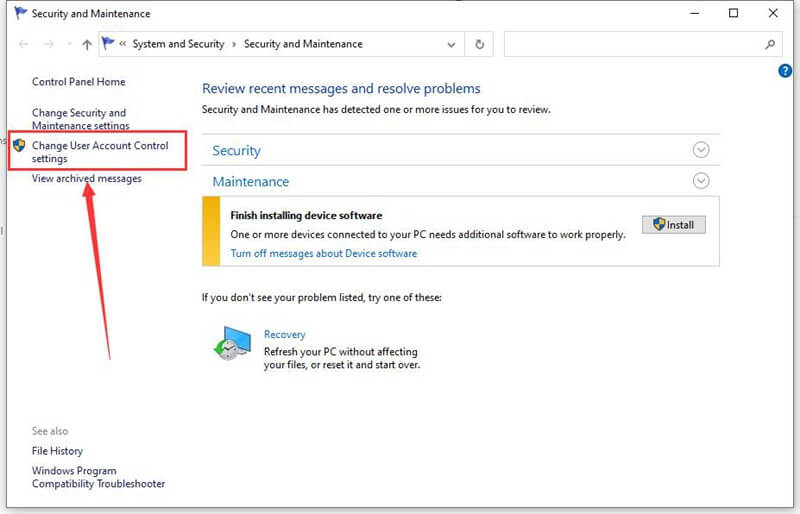Expand the Security section chevron
The width and height of the screenshot is (800, 514).
[701, 150]
